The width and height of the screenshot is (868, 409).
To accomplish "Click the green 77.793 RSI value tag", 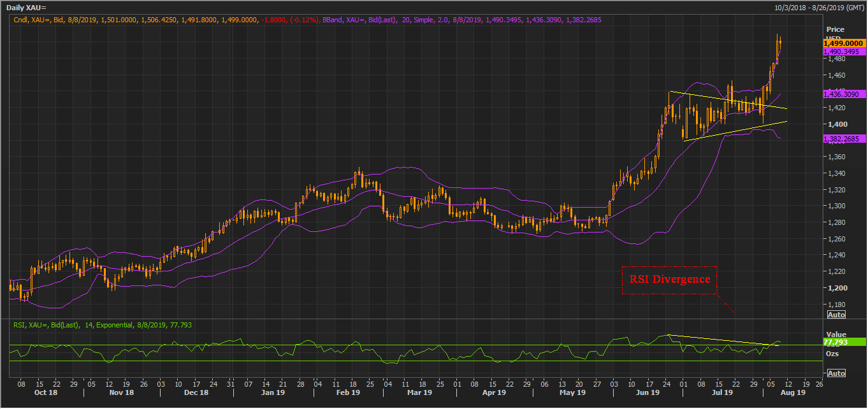I will (x=844, y=342).
